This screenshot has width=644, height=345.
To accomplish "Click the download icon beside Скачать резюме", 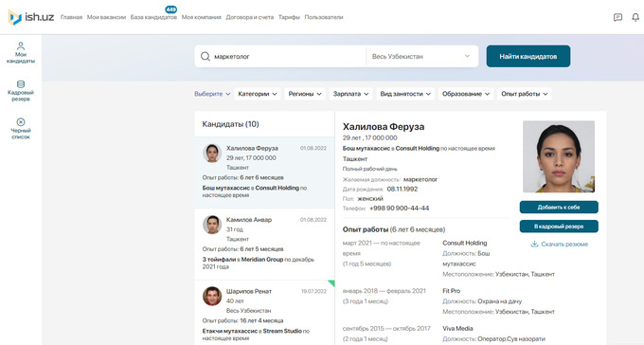I will (534, 244).
